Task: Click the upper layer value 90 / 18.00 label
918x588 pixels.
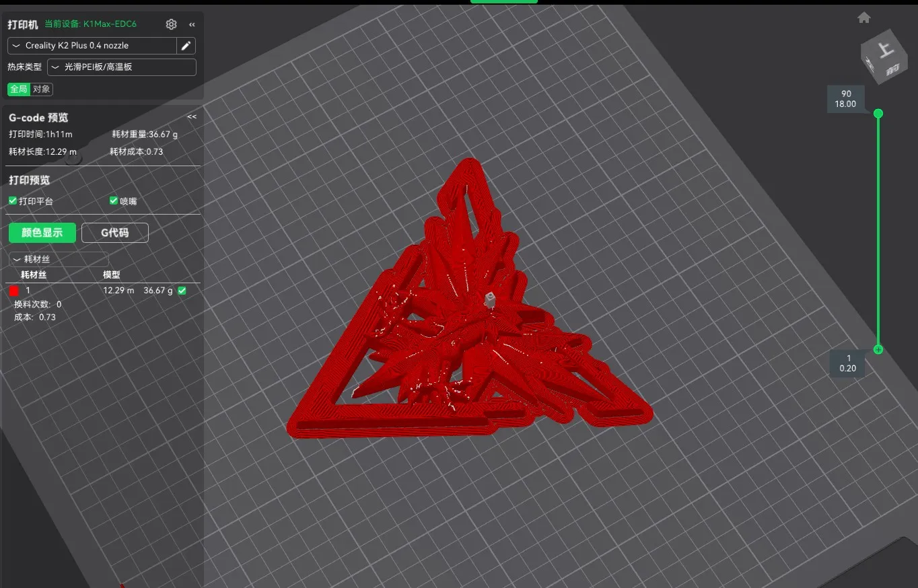Action: [845, 99]
